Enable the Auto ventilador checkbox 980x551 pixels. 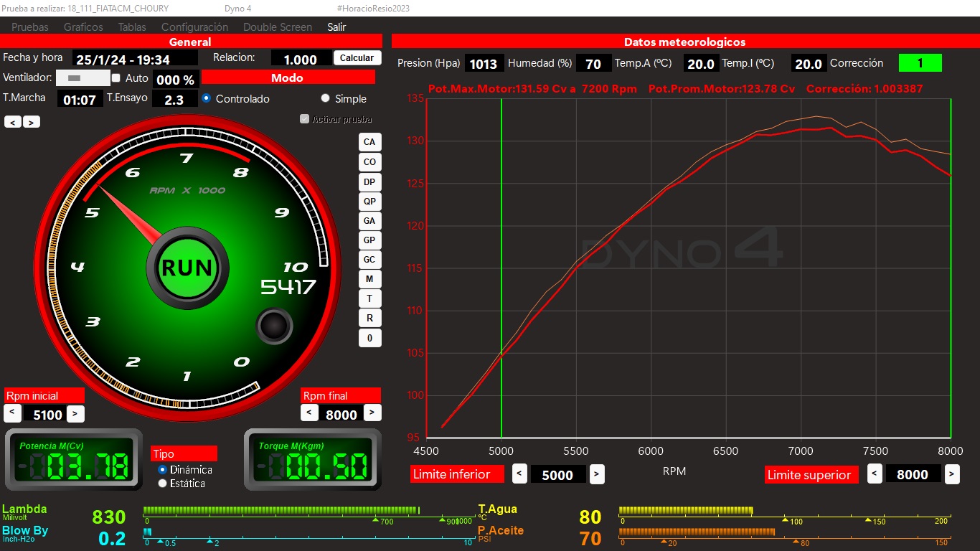coord(116,77)
